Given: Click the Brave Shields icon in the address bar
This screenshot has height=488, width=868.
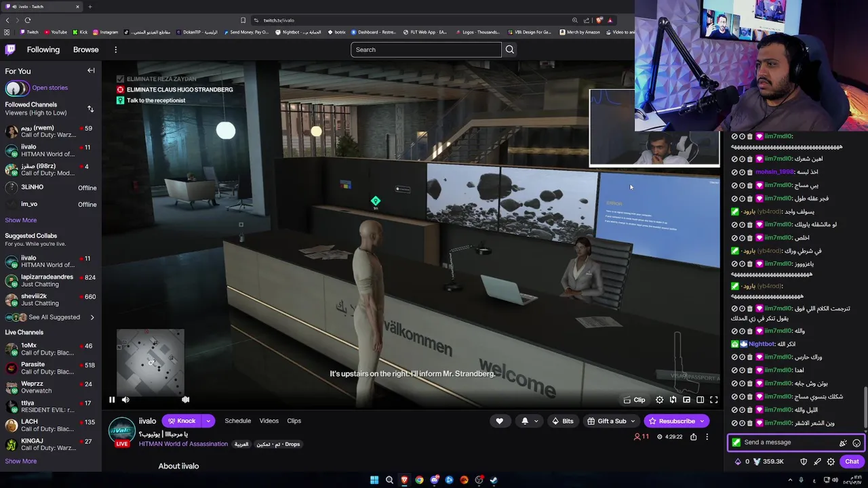Looking at the screenshot, I should click(x=599, y=20).
